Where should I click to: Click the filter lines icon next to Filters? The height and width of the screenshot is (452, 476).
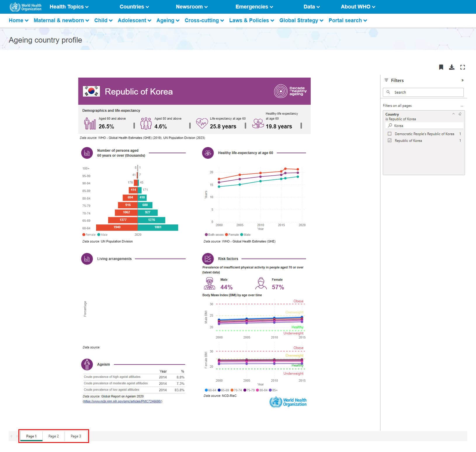(x=386, y=80)
